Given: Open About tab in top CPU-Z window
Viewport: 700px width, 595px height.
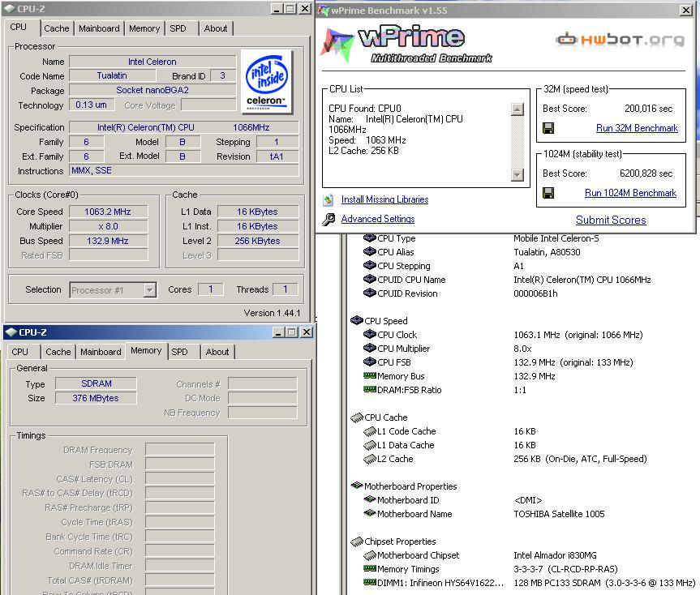Looking at the screenshot, I should click(x=216, y=28).
